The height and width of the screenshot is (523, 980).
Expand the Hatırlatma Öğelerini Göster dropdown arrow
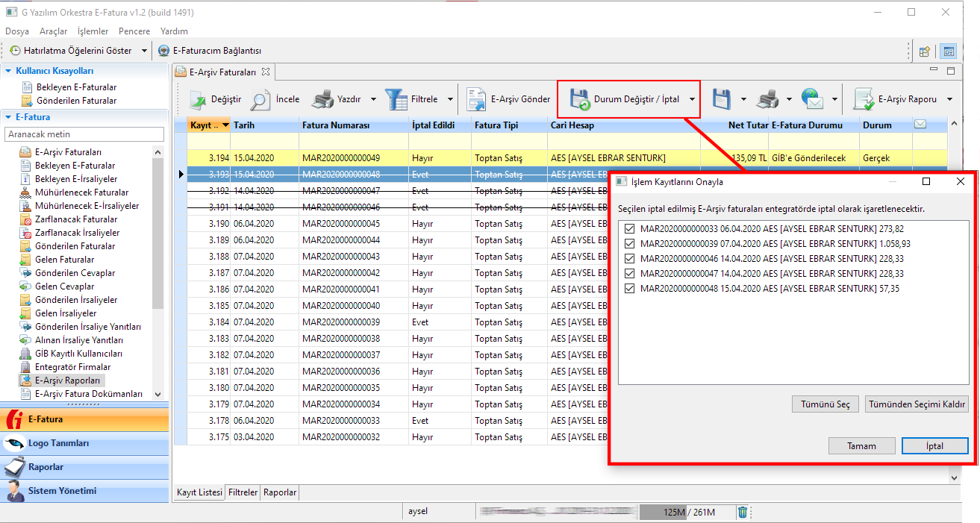145,51
